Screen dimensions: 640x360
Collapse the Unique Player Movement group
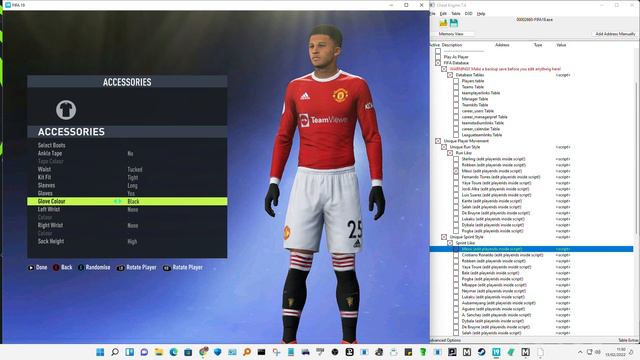click(x=438, y=141)
